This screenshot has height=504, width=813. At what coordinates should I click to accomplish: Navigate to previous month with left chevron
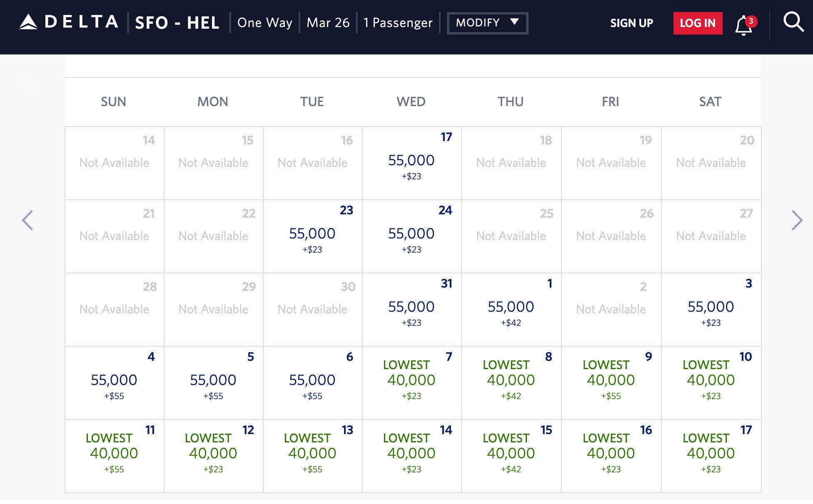[27, 220]
